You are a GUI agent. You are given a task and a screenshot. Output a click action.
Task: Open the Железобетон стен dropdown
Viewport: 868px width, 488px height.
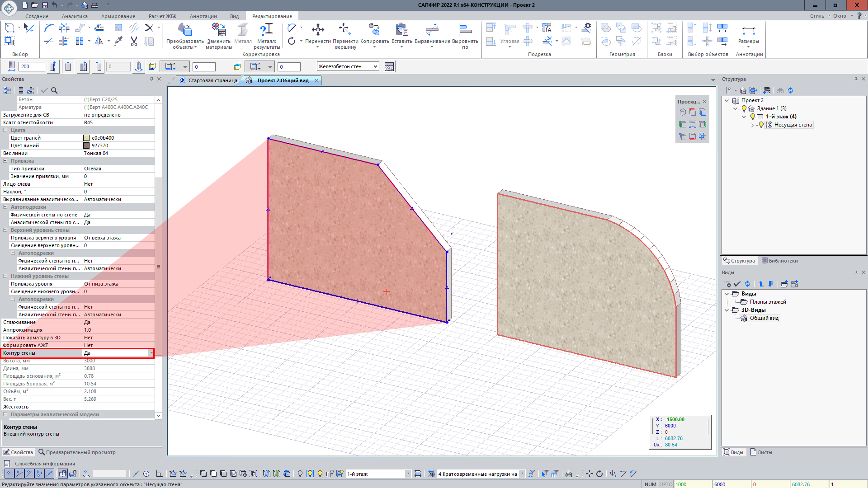[x=375, y=66]
